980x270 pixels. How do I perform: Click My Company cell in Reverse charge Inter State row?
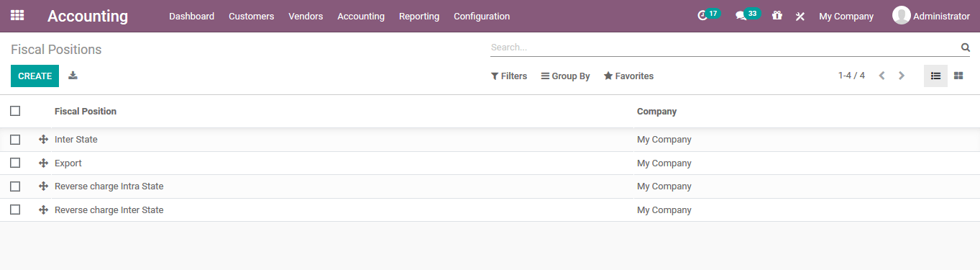[664, 210]
